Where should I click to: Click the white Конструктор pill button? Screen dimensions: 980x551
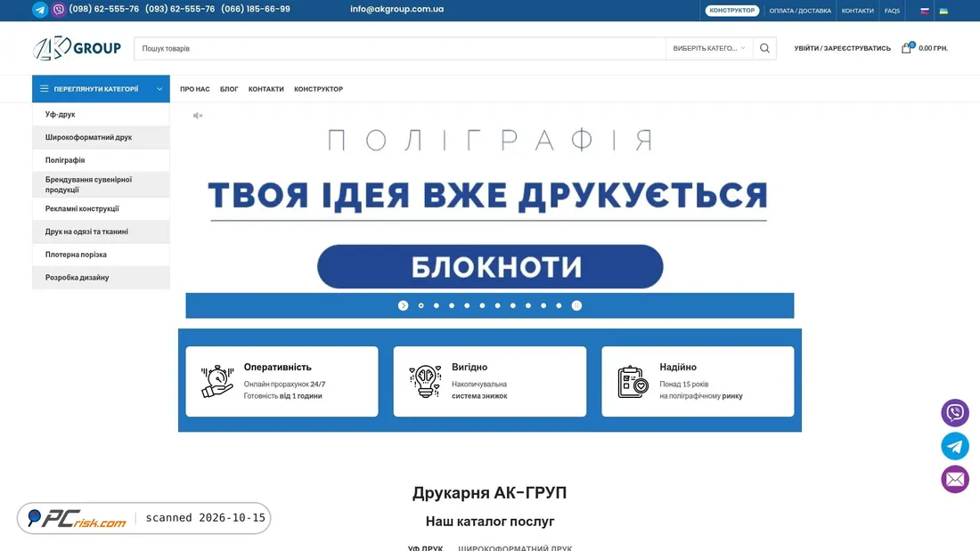coord(731,11)
